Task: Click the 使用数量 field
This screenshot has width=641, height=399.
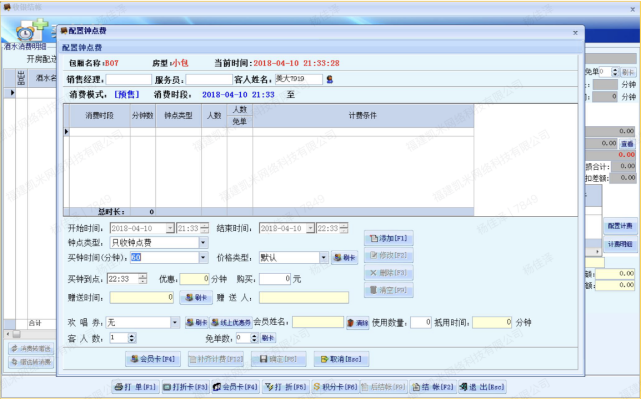Action: [421, 322]
